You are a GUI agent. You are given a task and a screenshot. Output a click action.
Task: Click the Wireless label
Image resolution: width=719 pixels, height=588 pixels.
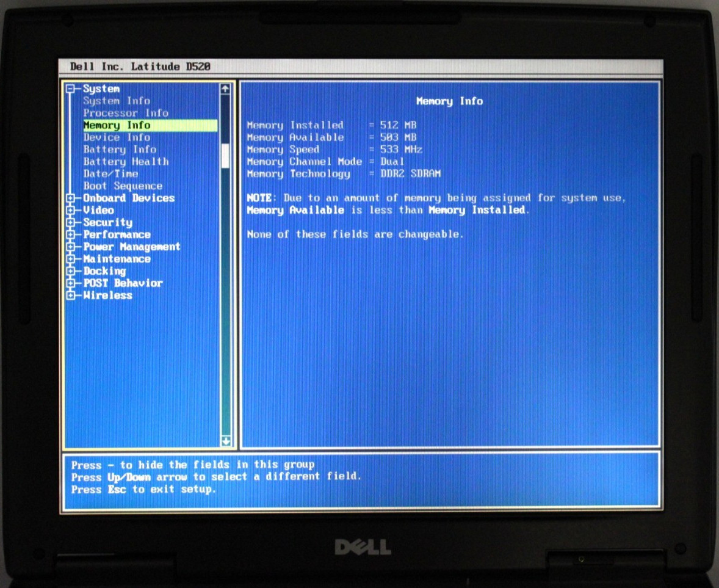coord(108,296)
